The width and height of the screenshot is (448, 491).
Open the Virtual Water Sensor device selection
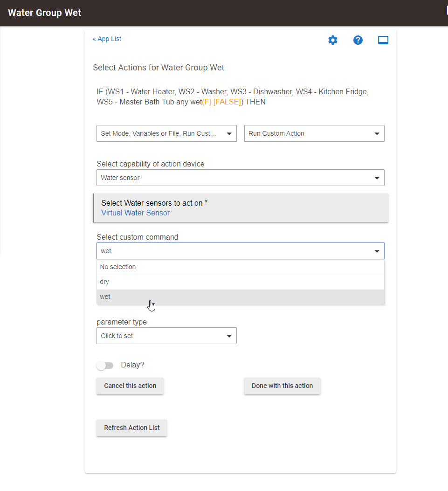135,213
